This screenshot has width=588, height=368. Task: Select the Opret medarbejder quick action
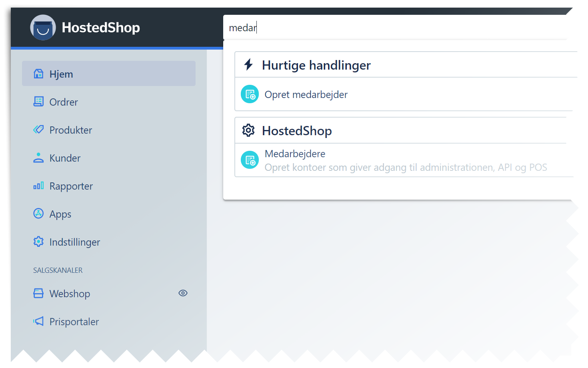(306, 94)
